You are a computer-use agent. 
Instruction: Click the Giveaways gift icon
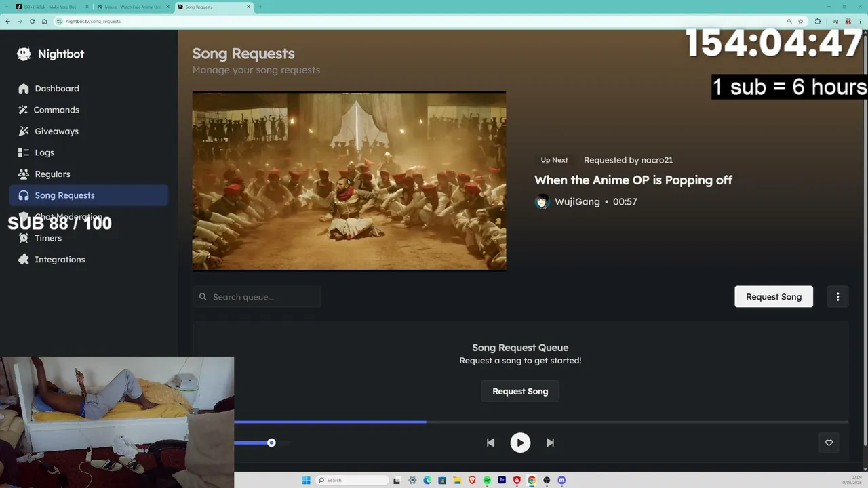24,131
